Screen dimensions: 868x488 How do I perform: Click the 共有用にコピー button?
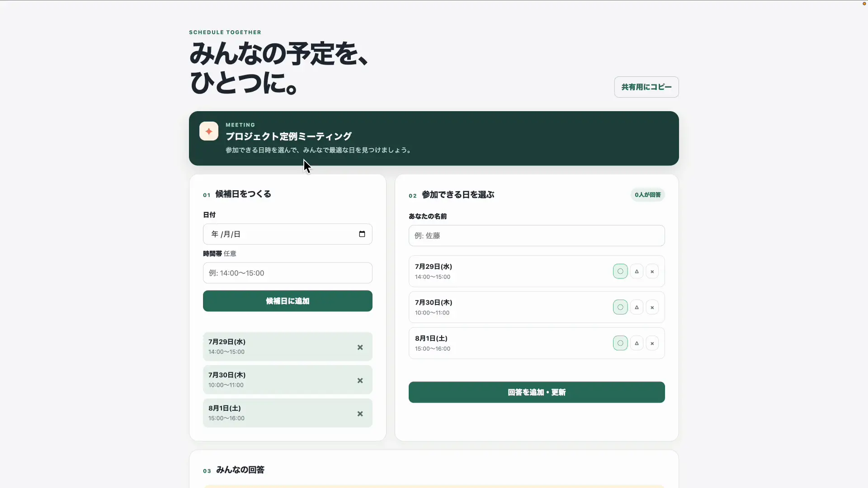[x=646, y=87]
